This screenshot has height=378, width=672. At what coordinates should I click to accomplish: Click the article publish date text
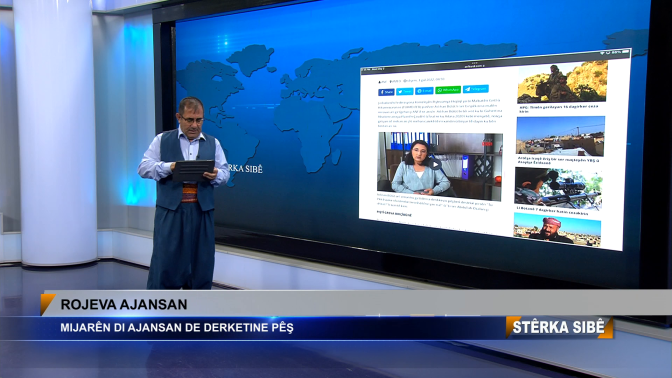(425, 80)
